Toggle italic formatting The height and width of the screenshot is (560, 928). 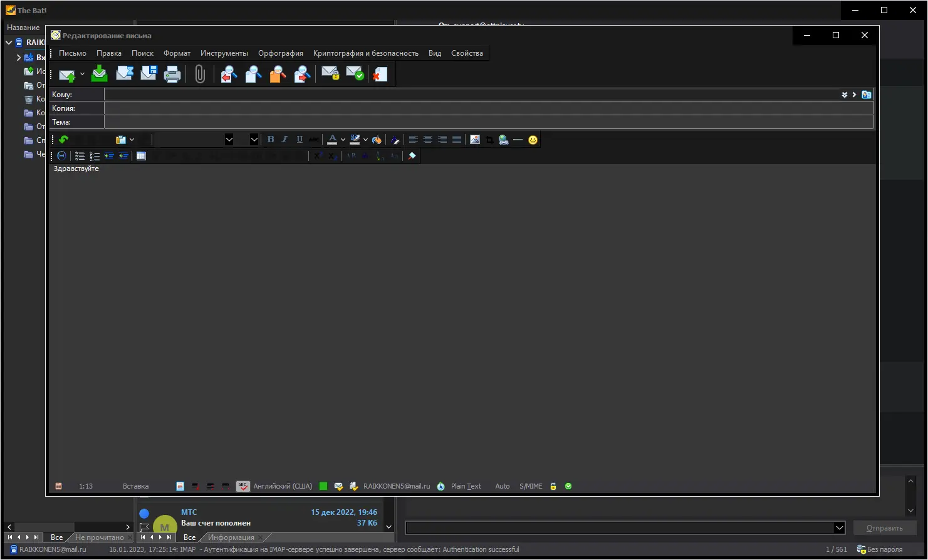point(284,140)
